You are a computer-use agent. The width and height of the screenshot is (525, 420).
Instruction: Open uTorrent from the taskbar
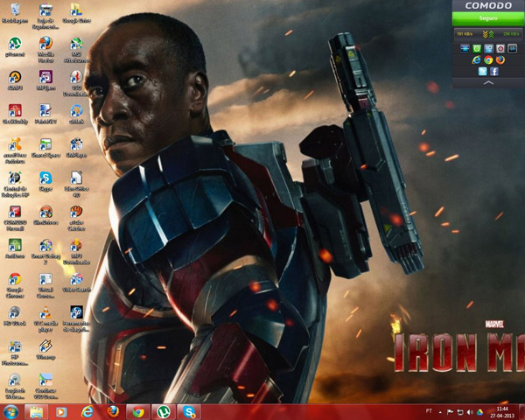[162, 411]
